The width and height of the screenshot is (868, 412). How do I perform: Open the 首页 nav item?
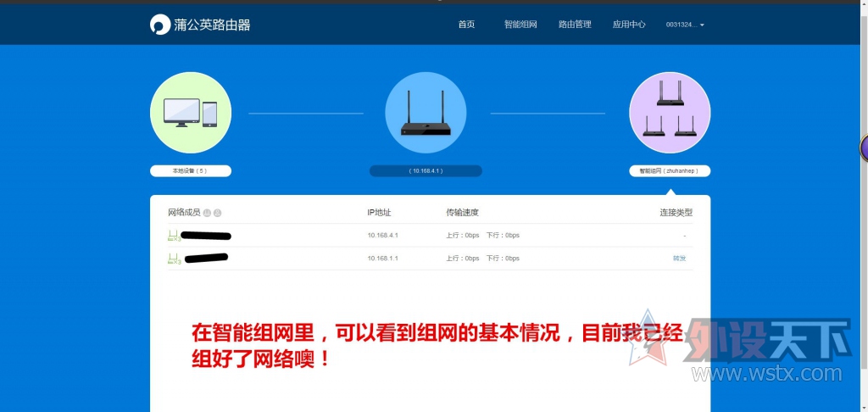pos(466,25)
